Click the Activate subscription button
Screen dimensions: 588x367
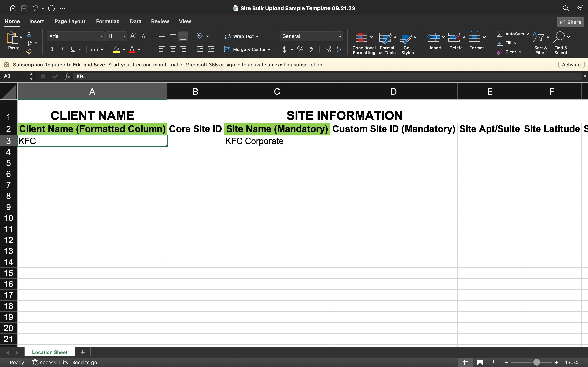coord(571,65)
